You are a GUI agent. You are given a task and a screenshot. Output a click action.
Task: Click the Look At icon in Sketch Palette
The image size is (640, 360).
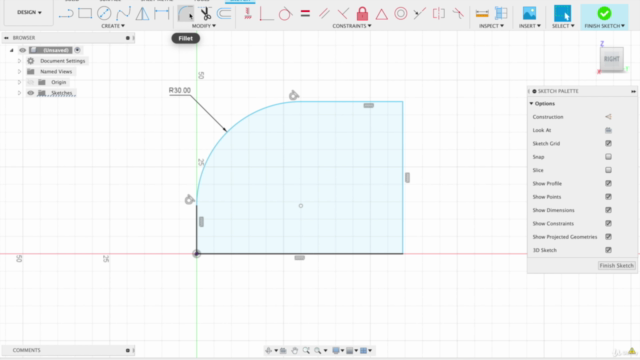point(608,130)
